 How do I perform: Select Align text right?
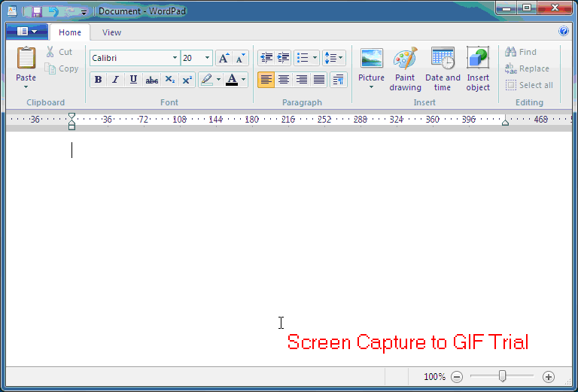point(302,80)
